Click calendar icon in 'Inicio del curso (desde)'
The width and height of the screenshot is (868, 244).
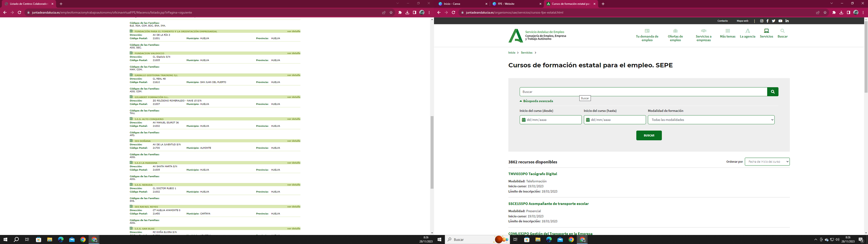click(x=524, y=120)
